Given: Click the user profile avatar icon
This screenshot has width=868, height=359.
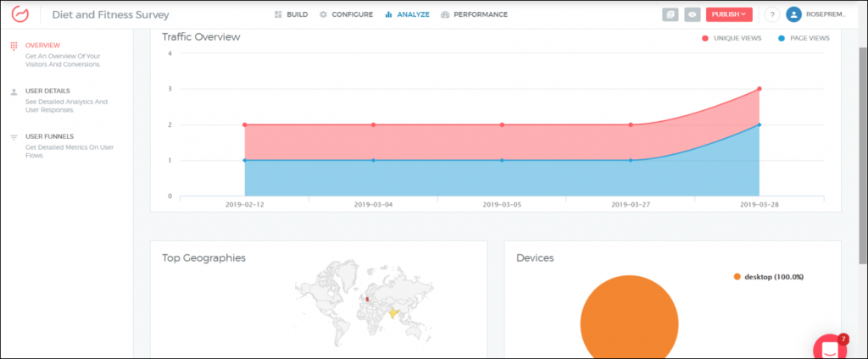Looking at the screenshot, I should (x=794, y=14).
